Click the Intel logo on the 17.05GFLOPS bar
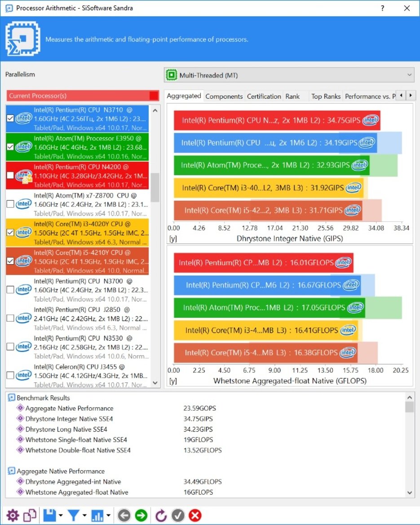 coord(355,307)
